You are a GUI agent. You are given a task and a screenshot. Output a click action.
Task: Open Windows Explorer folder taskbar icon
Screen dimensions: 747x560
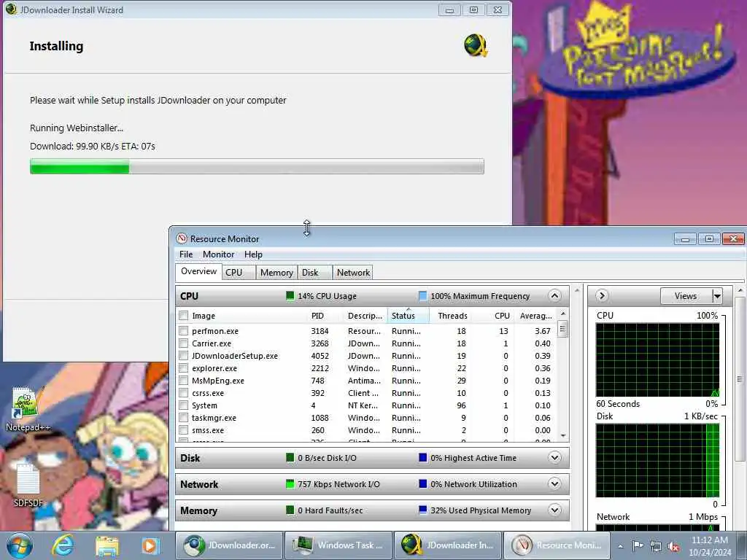tap(107, 545)
